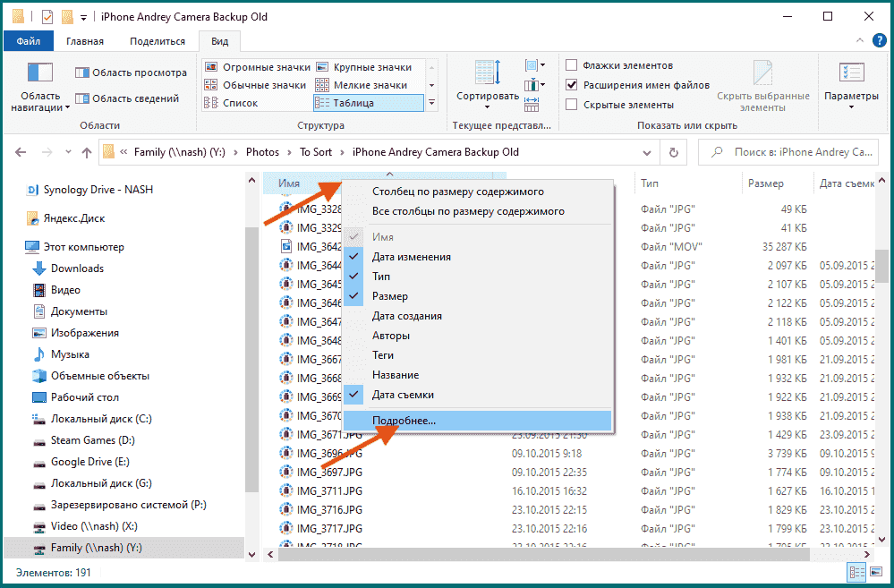Enable hidden items (Скрытые элементы) checkbox
Screen dimensions: 894x588
coord(572,105)
